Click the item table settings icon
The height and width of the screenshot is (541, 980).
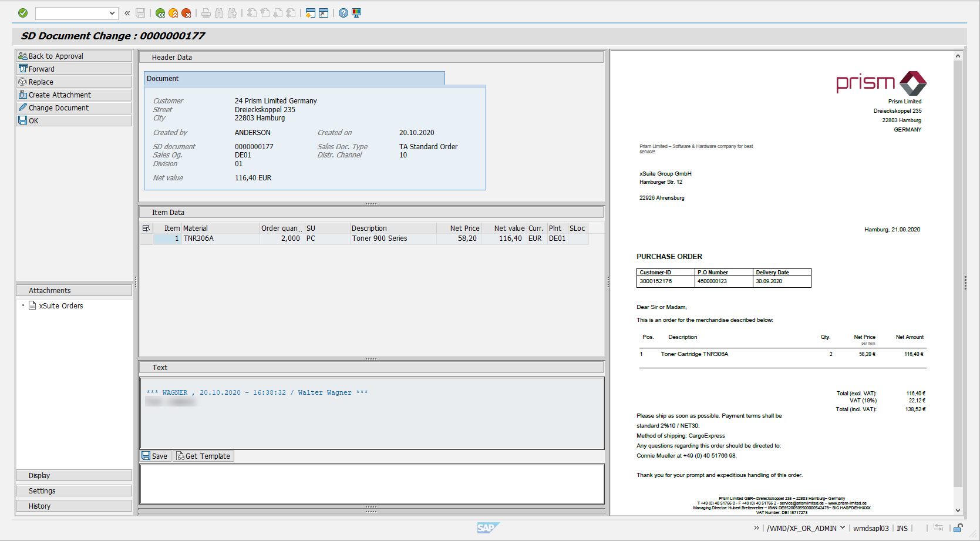point(146,229)
